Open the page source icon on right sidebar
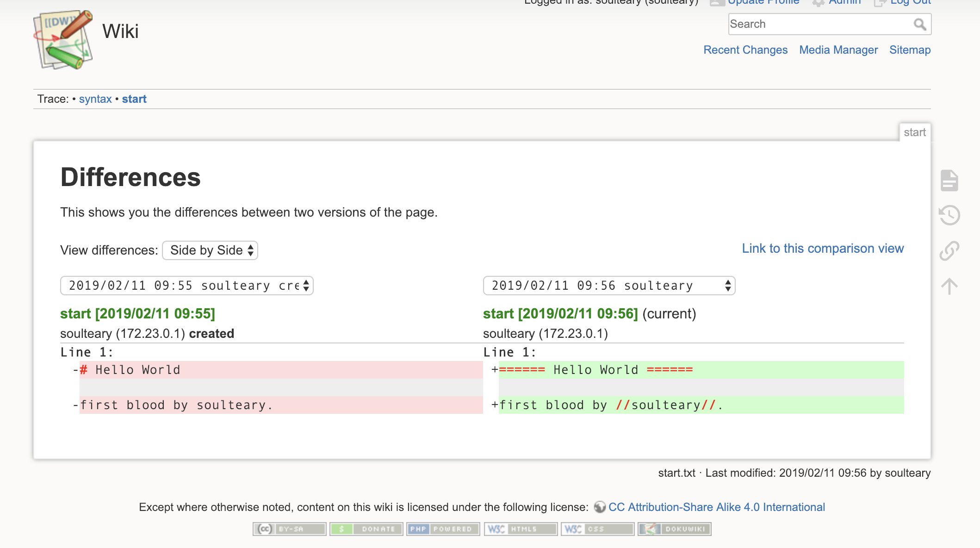 click(x=949, y=181)
